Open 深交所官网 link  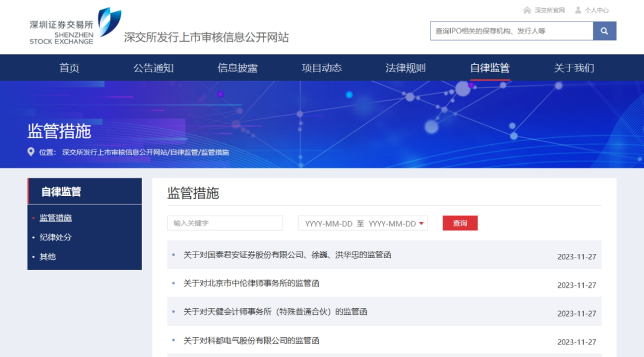click(x=550, y=10)
